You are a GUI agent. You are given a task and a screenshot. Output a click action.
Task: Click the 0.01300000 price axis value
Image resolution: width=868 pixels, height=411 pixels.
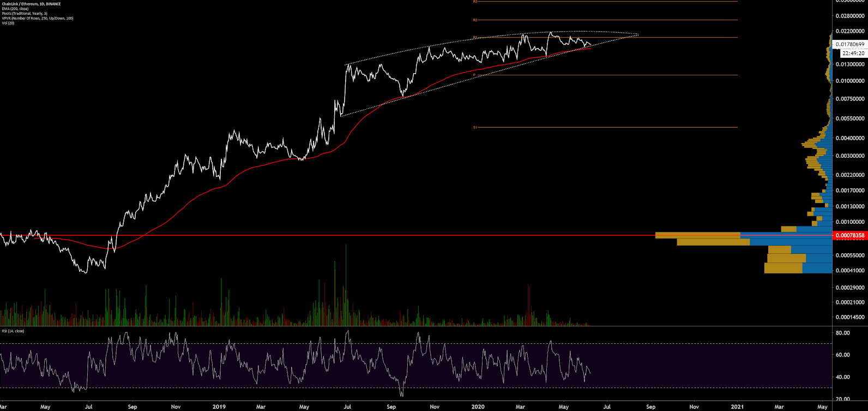click(850, 64)
